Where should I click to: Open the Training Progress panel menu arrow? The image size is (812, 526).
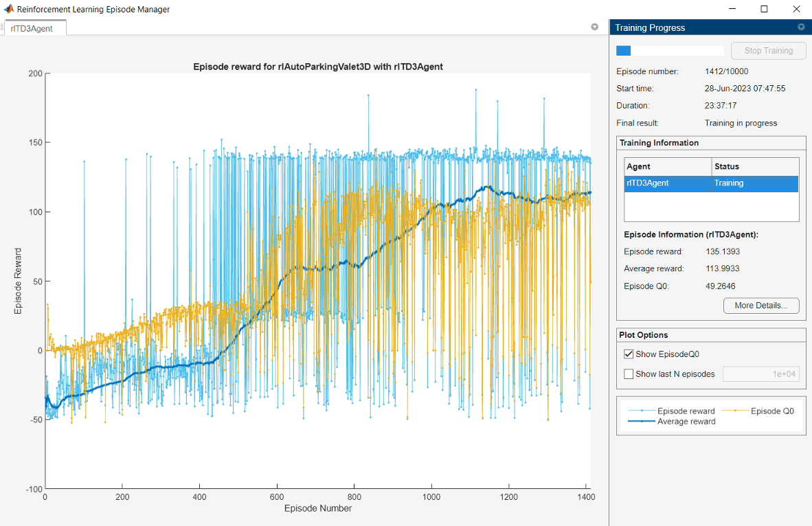(x=800, y=27)
